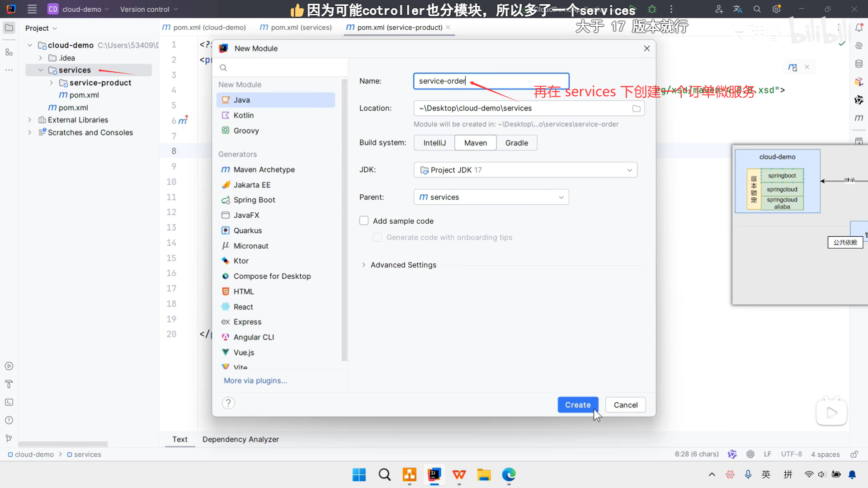
Task: Open the Database tool window icon
Action: click(x=859, y=64)
